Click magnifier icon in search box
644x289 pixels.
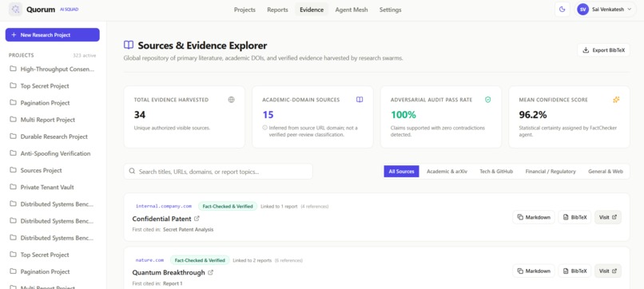coord(132,171)
